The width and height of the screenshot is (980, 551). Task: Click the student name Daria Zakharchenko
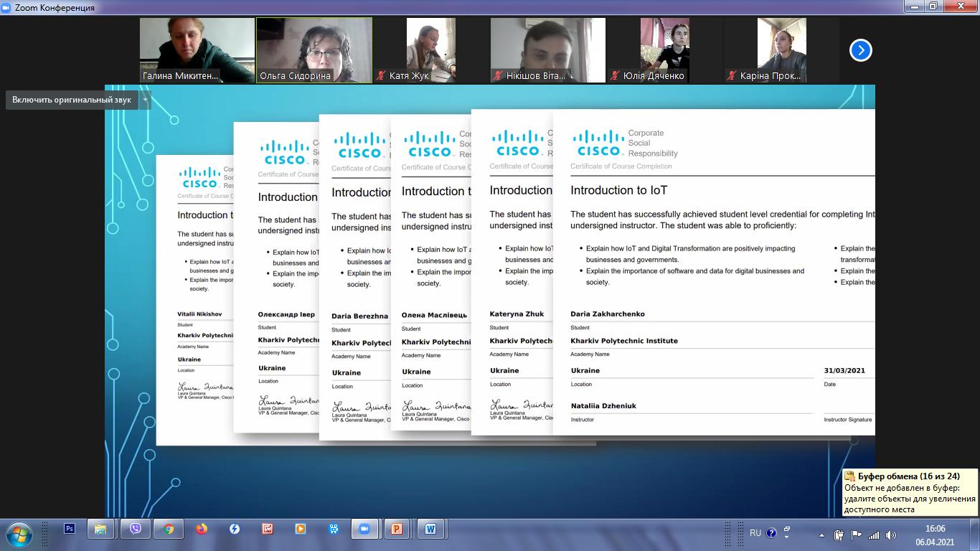(x=608, y=314)
